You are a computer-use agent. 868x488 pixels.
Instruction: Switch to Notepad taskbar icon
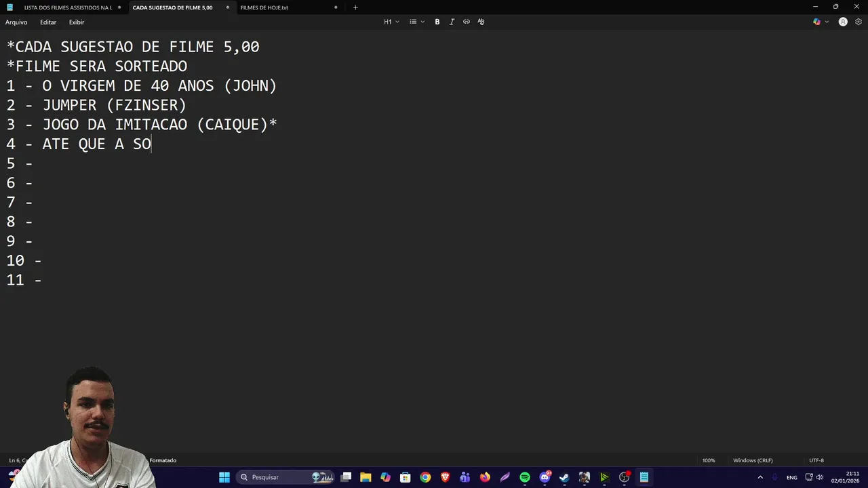pyautogui.click(x=644, y=477)
